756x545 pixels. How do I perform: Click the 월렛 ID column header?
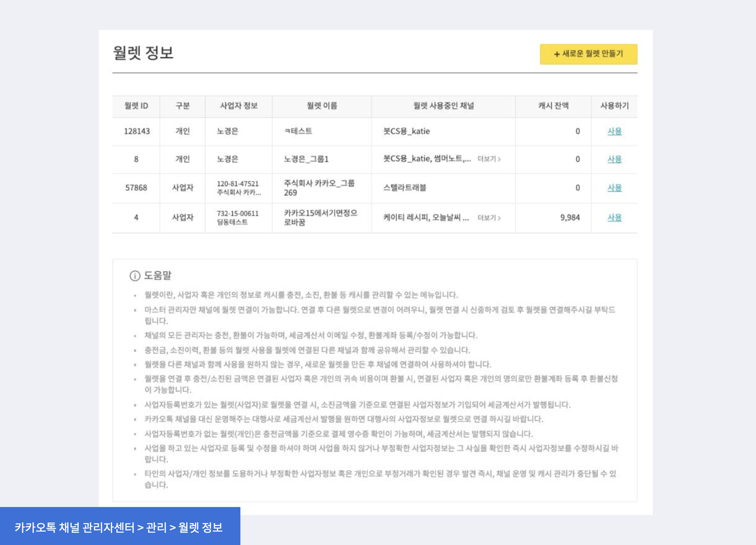click(136, 106)
